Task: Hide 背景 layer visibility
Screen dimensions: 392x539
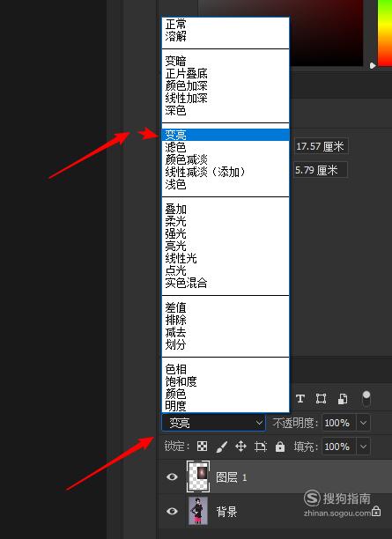Action: click(172, 511)
